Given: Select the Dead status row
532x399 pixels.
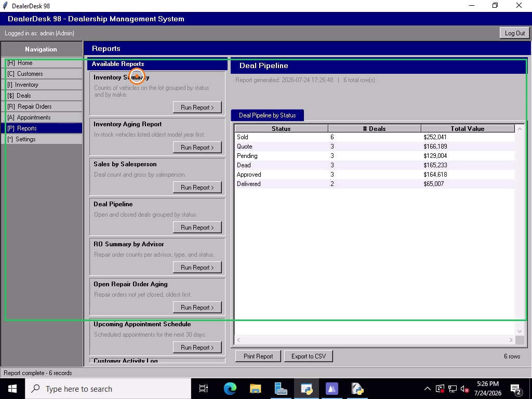Looking at the screenshot, I should point(375,165).
